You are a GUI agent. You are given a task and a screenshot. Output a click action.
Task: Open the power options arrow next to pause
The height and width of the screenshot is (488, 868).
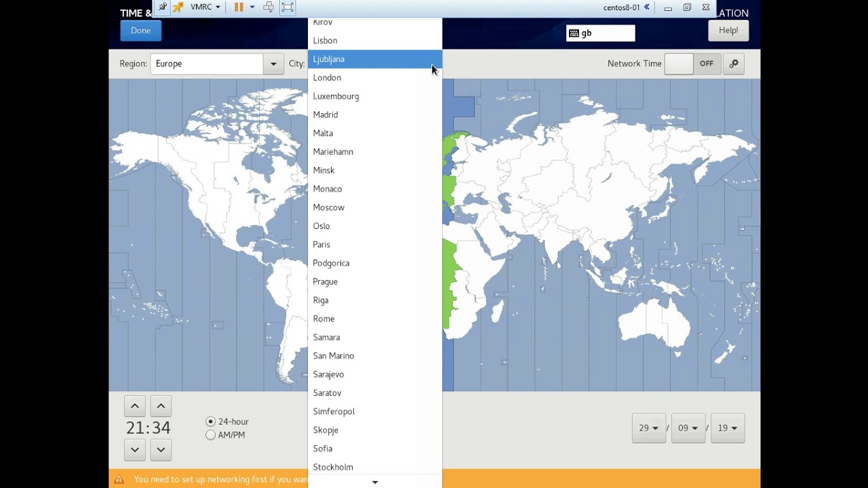[252, 7]
